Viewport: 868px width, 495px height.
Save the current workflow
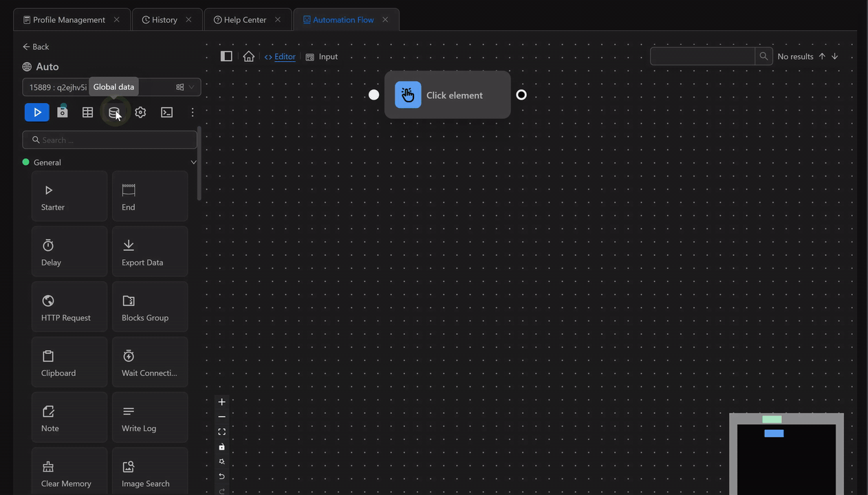[63, 111]
